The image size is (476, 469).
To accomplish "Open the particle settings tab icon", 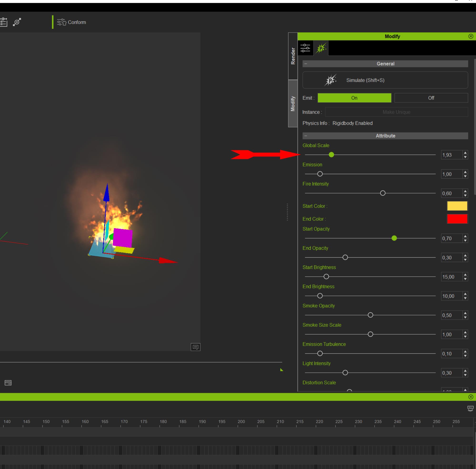I will pyautogui.click(x=321, y=48).
